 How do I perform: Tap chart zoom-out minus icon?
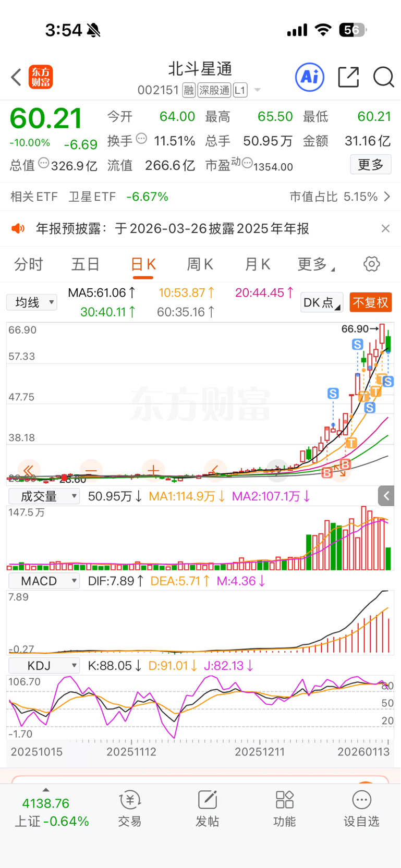[x=91, y=471]
